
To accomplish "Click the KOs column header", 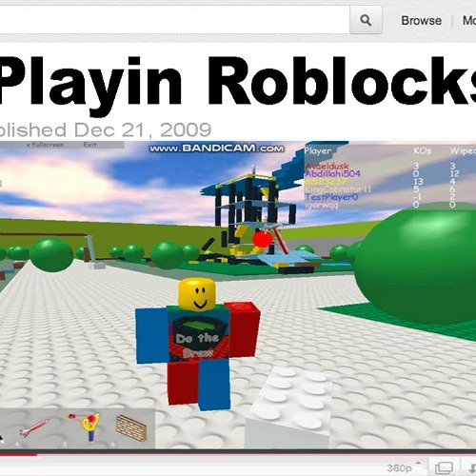I will pos(422,150).
